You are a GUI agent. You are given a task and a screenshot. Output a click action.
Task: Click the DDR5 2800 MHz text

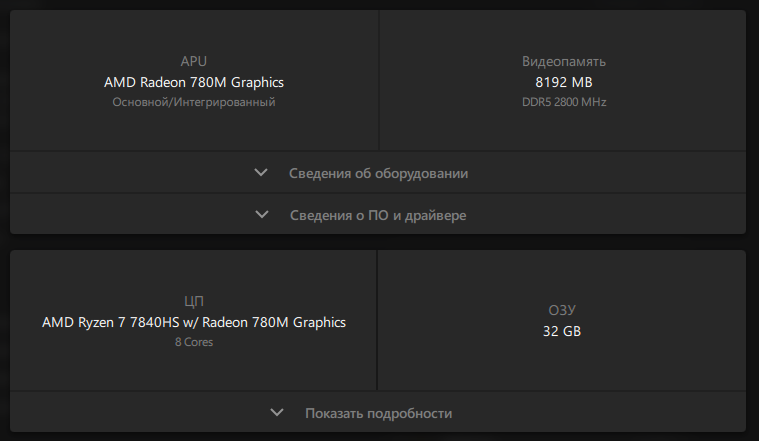pyautogui.click(x=564, y=102)
